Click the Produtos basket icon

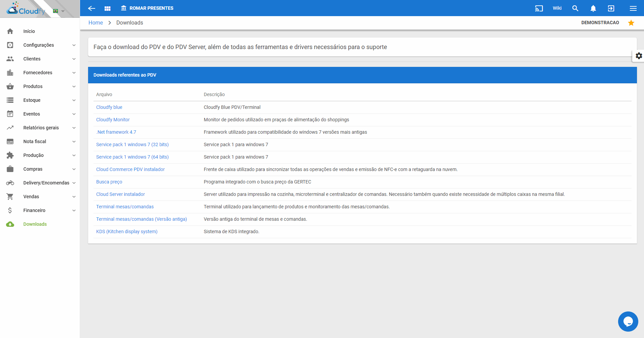[10, 86]
